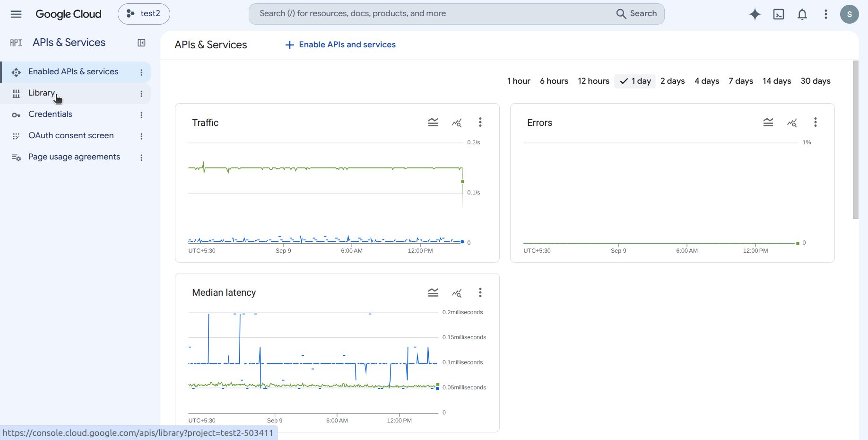Open options menu for Credentials item
This screenshot has height=440, width=868.
pyautogui.click(x=141, y=115)
